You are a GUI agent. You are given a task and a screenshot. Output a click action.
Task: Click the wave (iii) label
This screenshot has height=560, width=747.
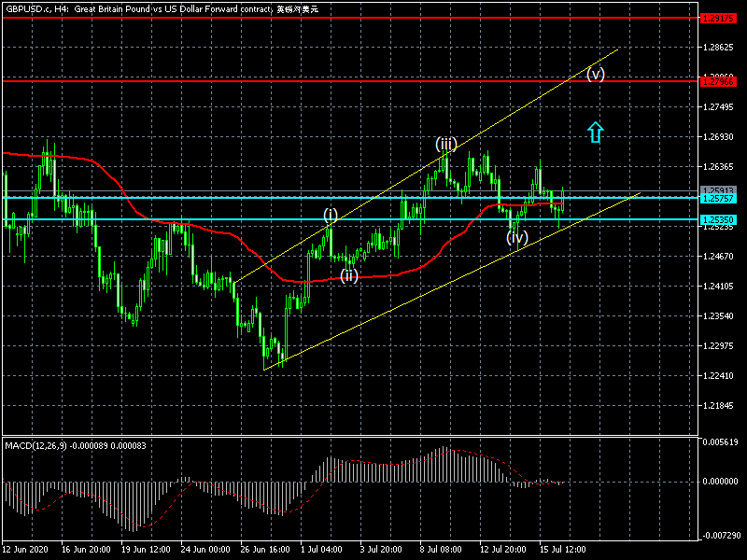(445, 144)
